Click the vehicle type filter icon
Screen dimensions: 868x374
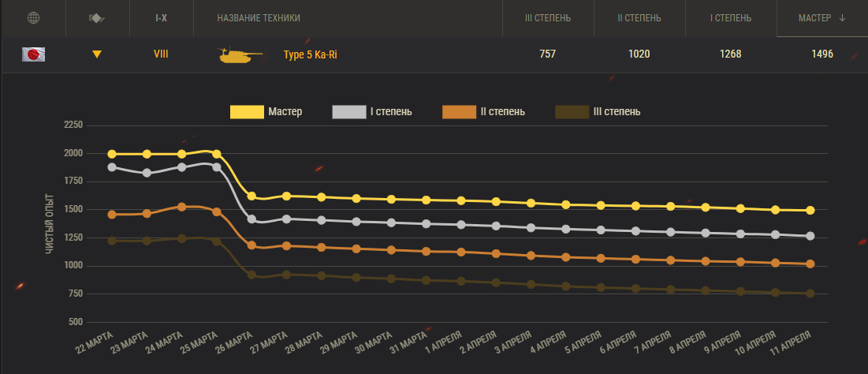(98, 18)
